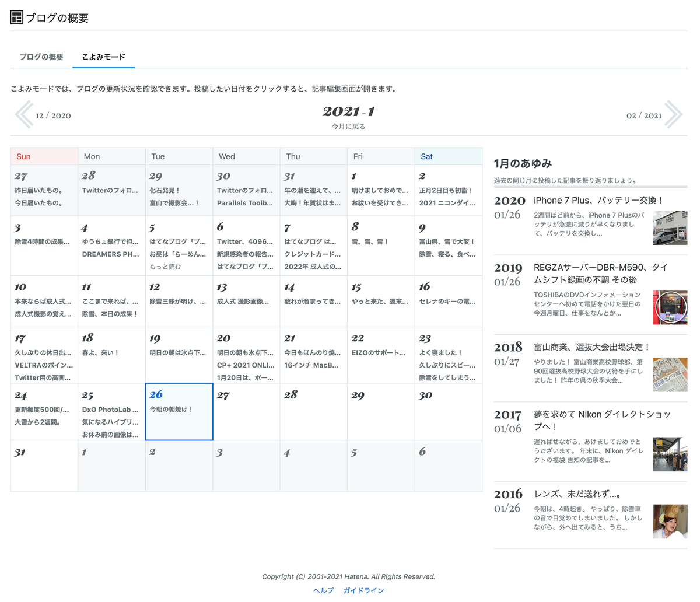Viewport: 700px width, 602px height.
Task: Open post 富山で撮影会…！ on December 29
Action: [x=174, y=203]
